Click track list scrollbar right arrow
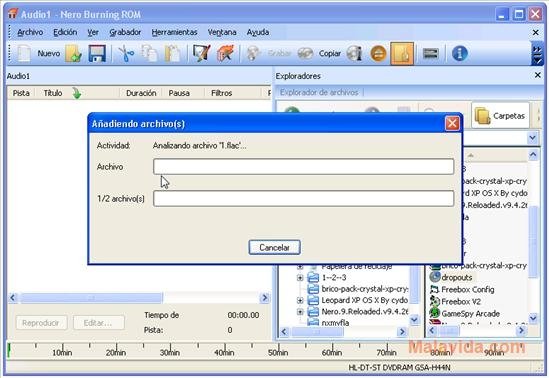Viewport: 549px width, 378px height. [265, 298]
